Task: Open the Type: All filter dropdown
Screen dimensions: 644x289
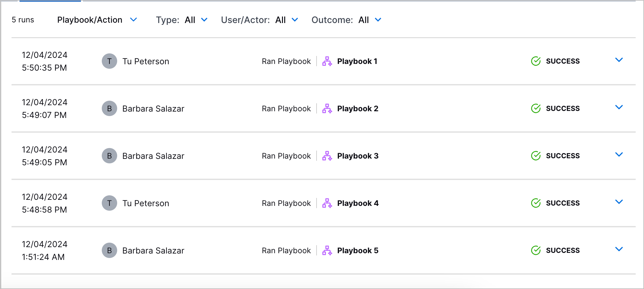Action: point(182,20)
